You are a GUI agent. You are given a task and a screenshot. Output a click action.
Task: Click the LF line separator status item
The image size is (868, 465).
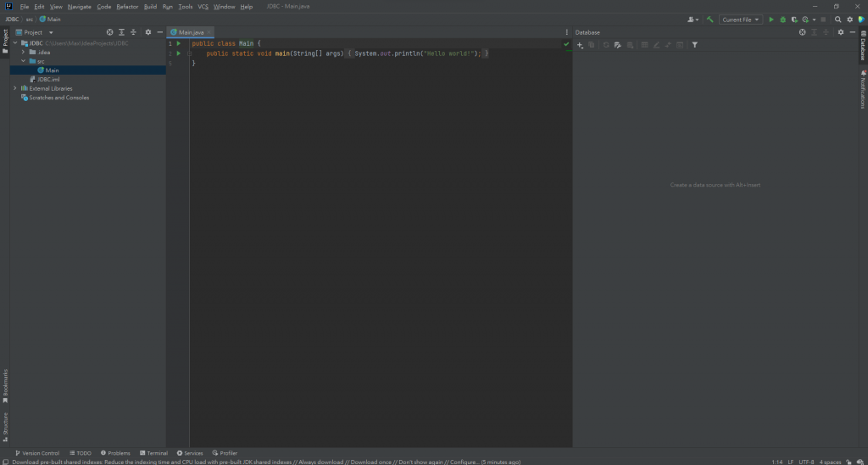(791, 461)
